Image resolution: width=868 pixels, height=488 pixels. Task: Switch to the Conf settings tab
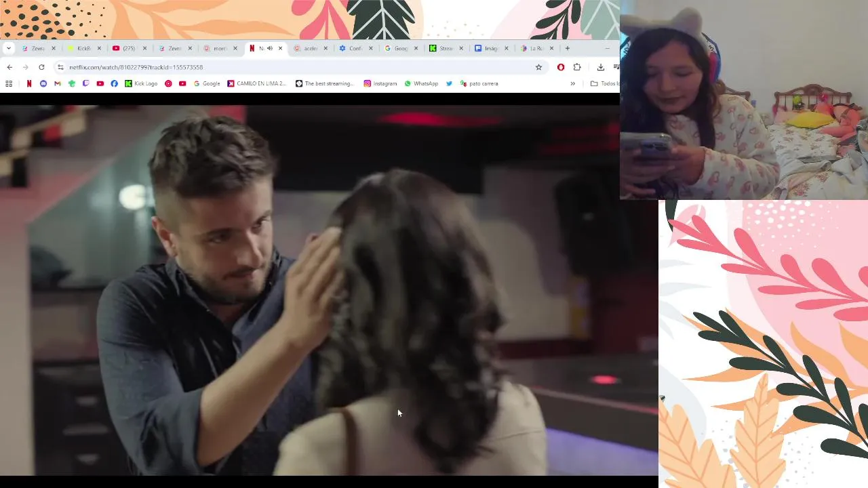click(x=355, y=48)
